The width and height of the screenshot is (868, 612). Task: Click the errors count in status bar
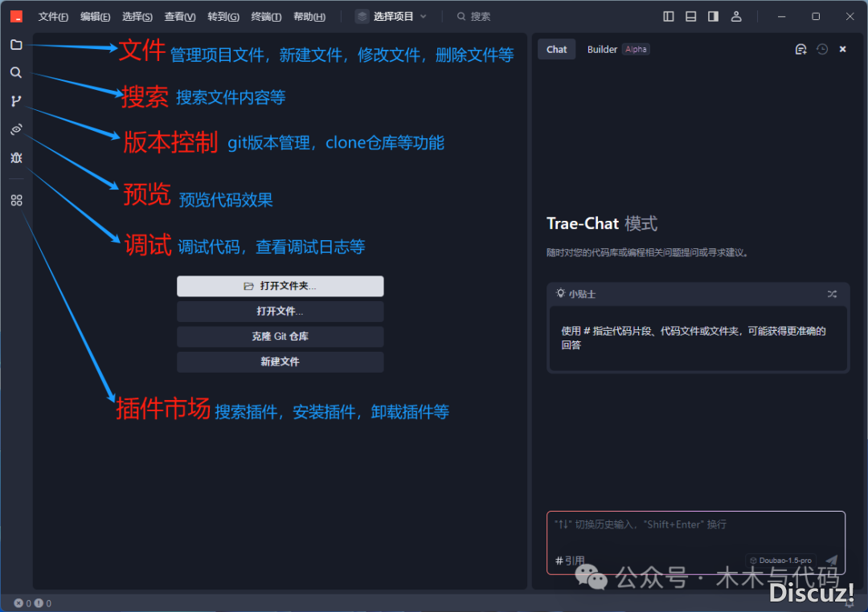click(23, 603)
